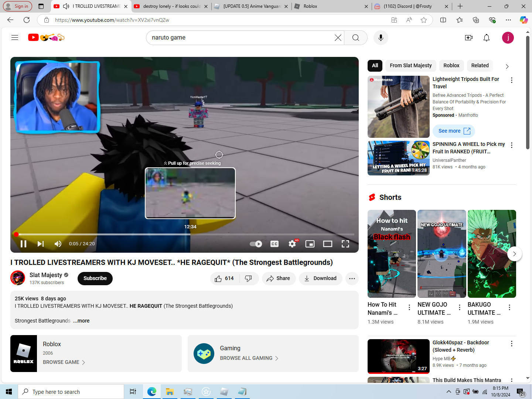Viewport: 532px width, 399px height.
Task: Mute the tab via the speaker icon
Action: click(x=66, y=6)
